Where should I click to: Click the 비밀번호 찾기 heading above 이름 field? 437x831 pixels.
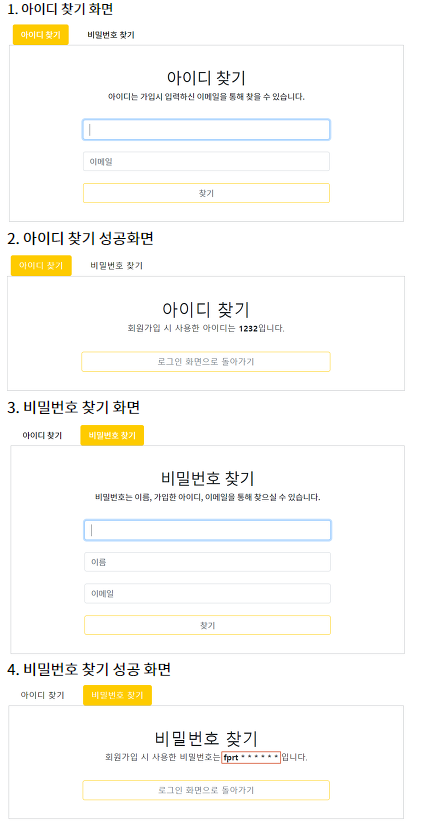click(208, 478)
